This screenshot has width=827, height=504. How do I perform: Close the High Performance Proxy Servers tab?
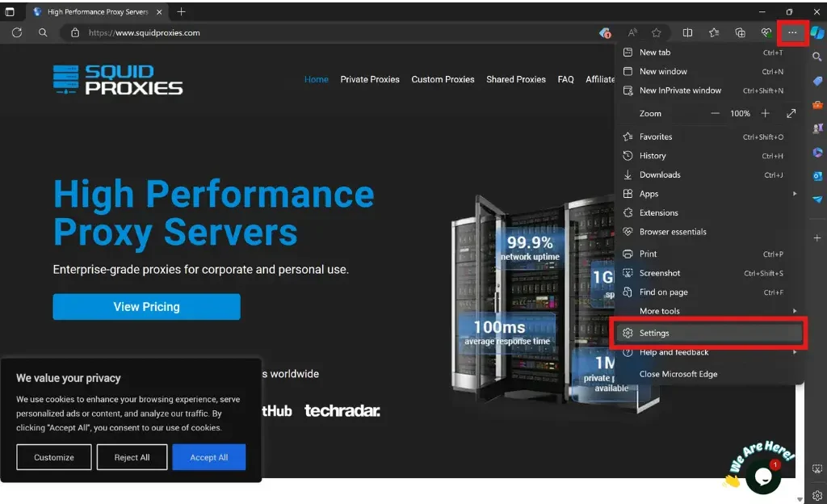(x=159, y=11)
